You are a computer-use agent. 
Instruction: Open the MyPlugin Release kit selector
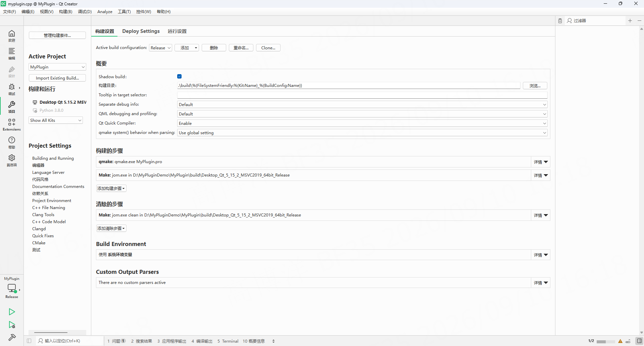pyautogui.click(x=12, y=288)
